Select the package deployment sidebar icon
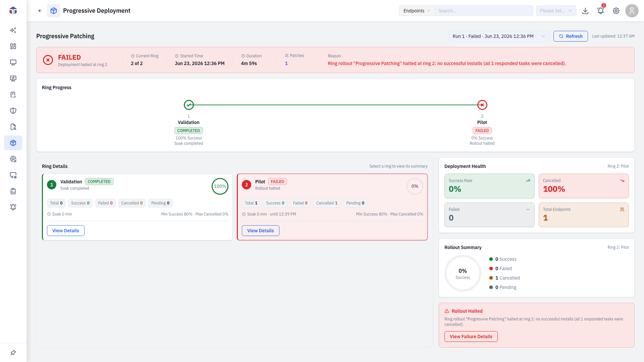This screenshot has width=644, height=362. click(13, 143)
